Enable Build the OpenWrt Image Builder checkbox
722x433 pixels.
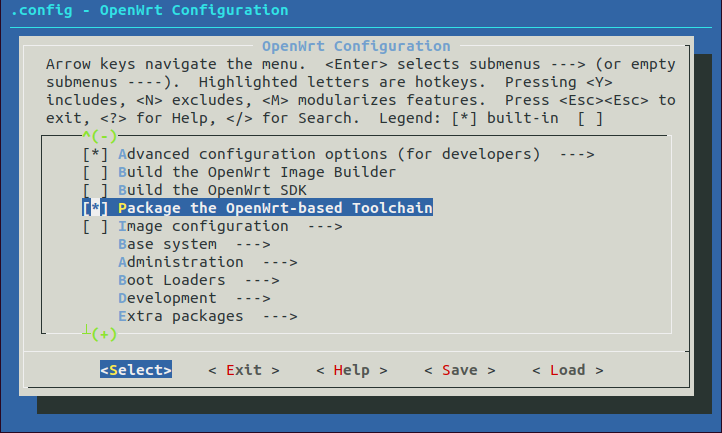[95, 172]
